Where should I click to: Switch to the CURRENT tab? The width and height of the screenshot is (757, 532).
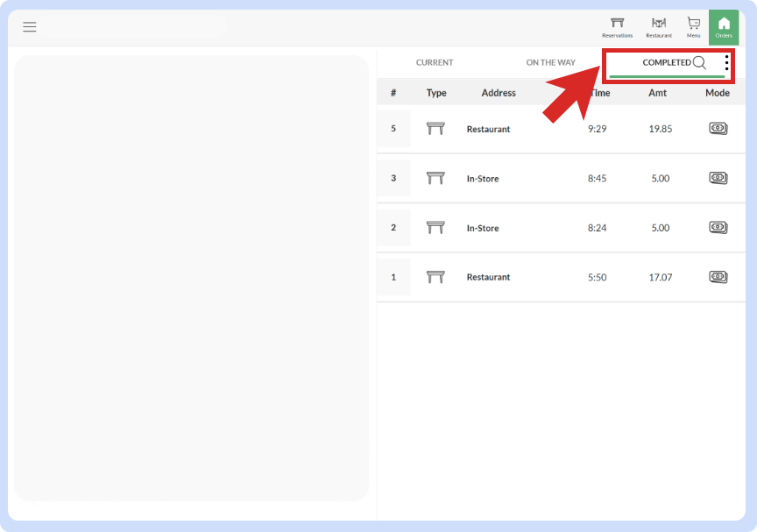(x=435, y=62)
